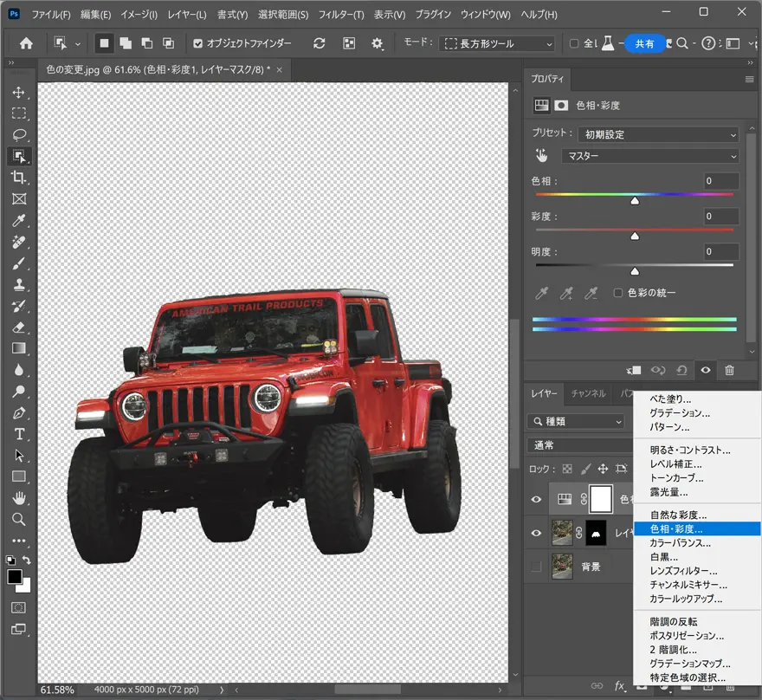Viewport: 762px width, 700px height.
Task: Open the Mode 長方形ツール dropdown
Action: pyautogui.click(x=497, y=43)
